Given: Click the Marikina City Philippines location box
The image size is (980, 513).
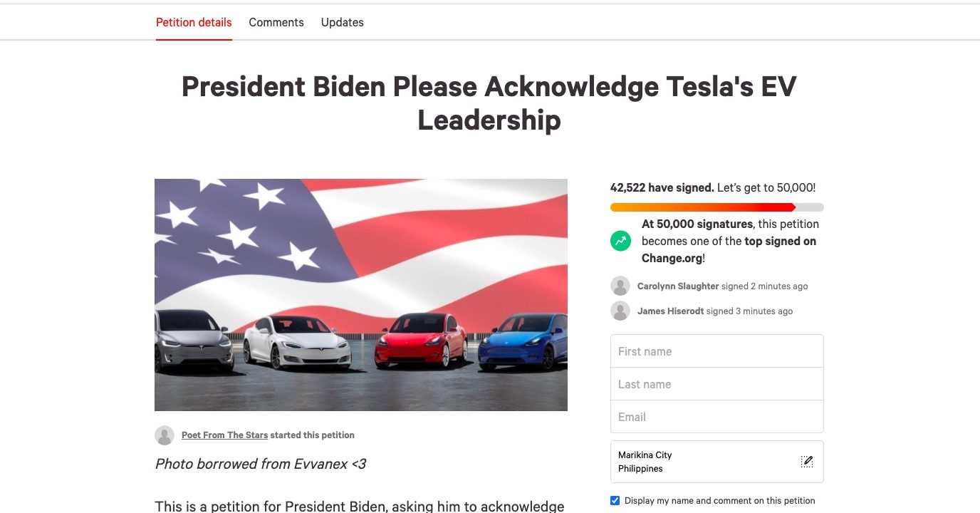Looking at the screenshot, I should (717, 462).
